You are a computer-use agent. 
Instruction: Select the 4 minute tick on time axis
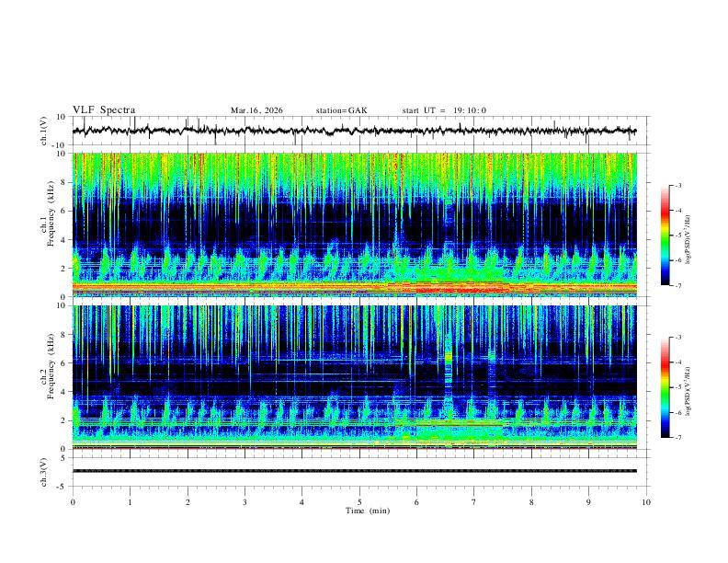pos(301,502)
